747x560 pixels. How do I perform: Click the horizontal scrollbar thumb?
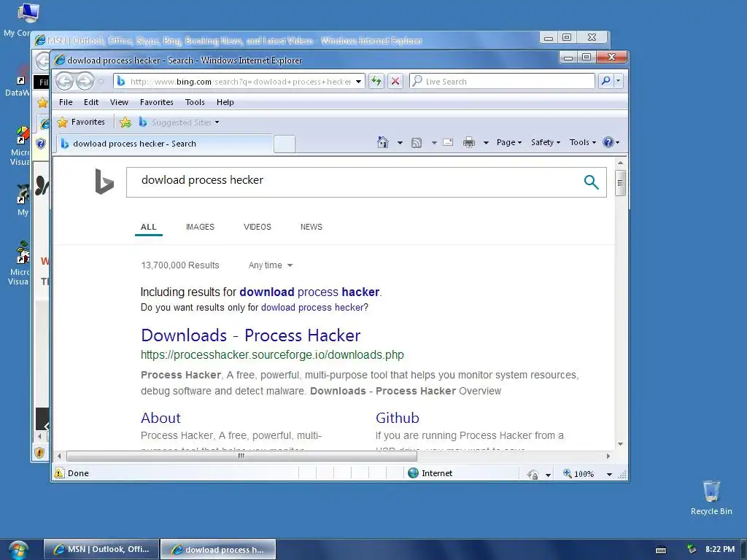coord(242,456)
